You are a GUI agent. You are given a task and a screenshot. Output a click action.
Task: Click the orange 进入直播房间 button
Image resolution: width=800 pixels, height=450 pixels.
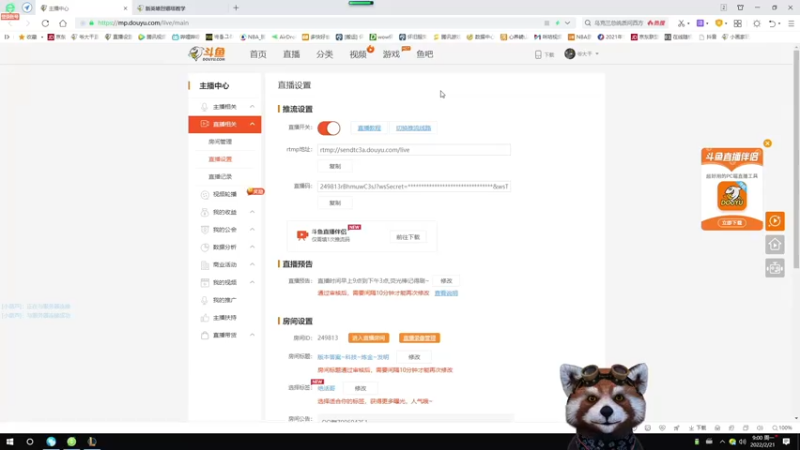(368, 338)
